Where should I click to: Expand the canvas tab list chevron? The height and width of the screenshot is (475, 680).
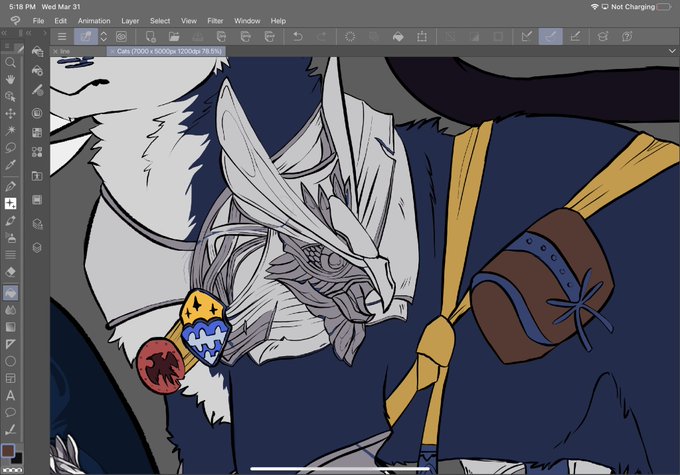(672, 51)
